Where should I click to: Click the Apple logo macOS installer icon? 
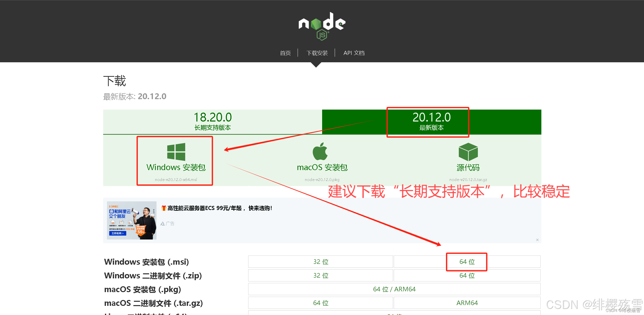320,151
